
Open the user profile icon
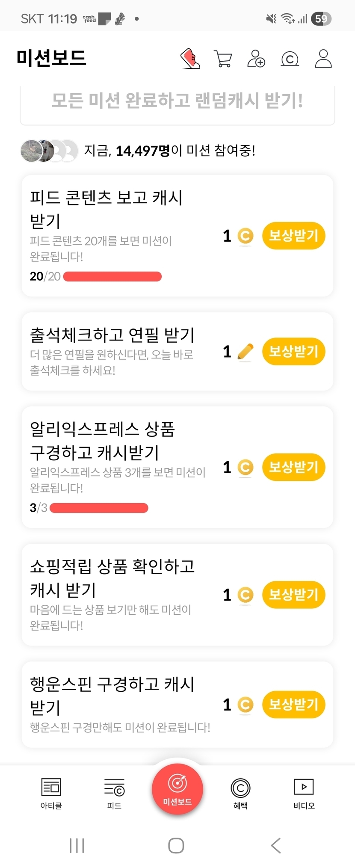pyautogui.click(x=323, y=59)
